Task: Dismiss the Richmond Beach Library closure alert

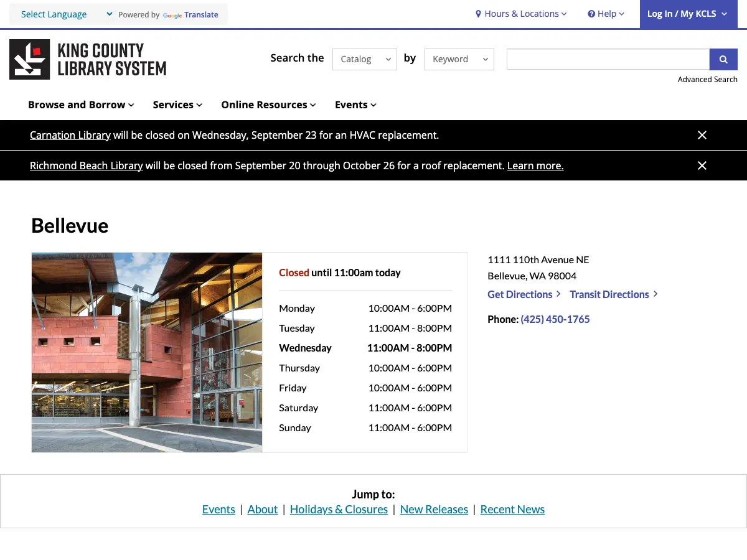Action: coord(702,166)
